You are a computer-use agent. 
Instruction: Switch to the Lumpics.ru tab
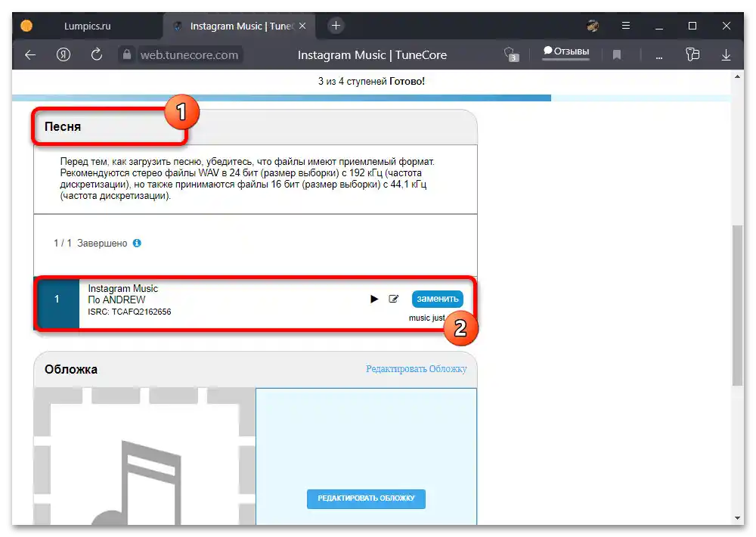(x=88, y=26)
